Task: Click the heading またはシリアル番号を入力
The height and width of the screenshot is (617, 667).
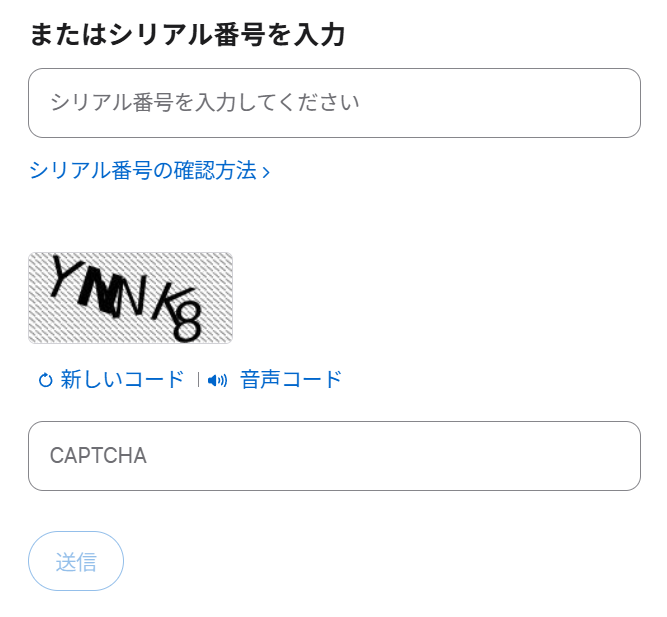Action: click(187, 35)
